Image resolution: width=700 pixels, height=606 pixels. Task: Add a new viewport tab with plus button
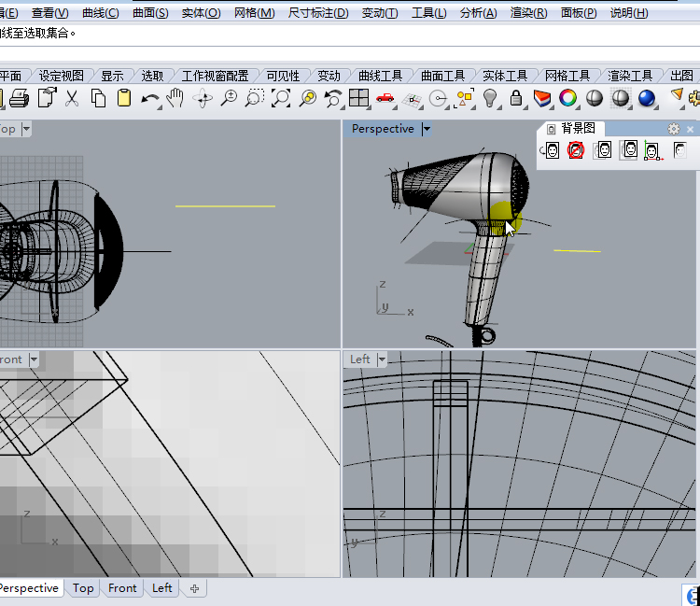(x=194, y=588)
